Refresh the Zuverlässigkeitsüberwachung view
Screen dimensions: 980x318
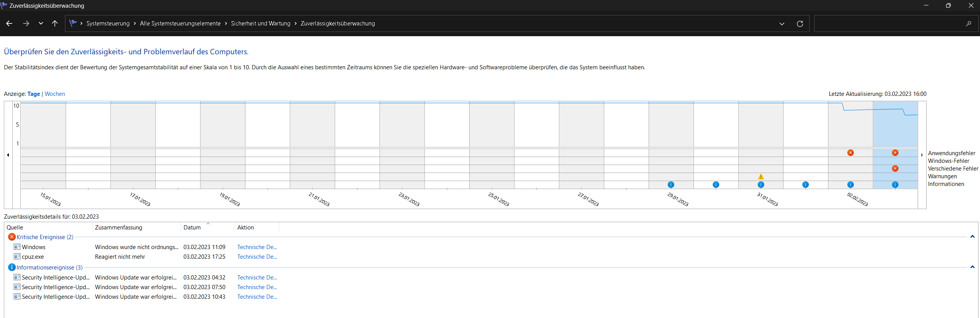coord(800,23)
